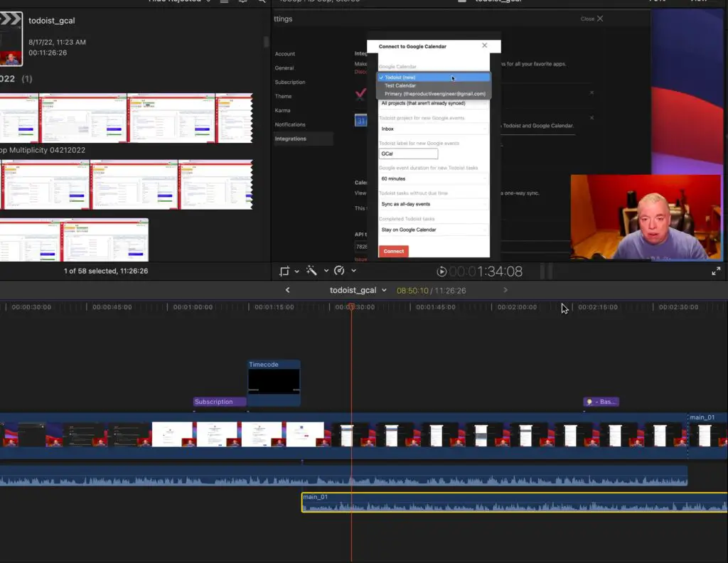
Task: Click the audio meter bars next to timecode
Action: pos(547,271)
